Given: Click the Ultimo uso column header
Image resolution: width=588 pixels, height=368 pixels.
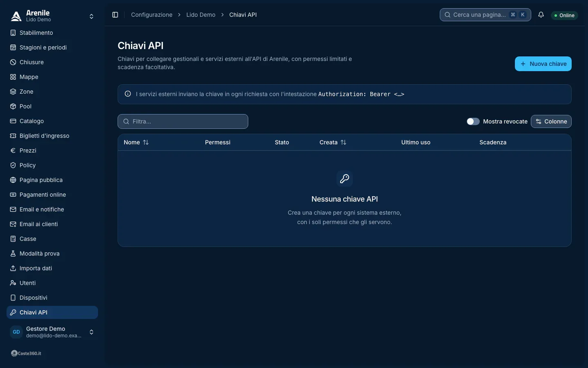Looking at the screenshot, I should point(416,142).
